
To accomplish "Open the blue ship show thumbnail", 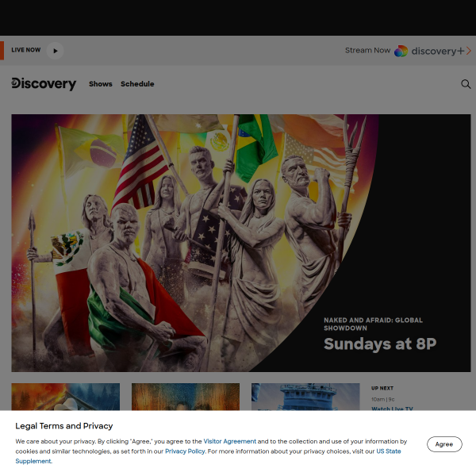I will pos(305,397).
